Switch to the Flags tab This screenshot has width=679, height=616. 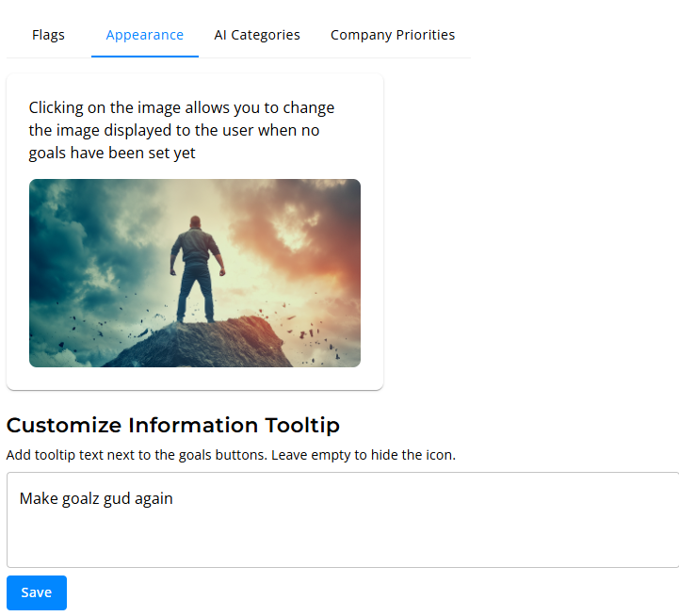click(x=48, y=35)
